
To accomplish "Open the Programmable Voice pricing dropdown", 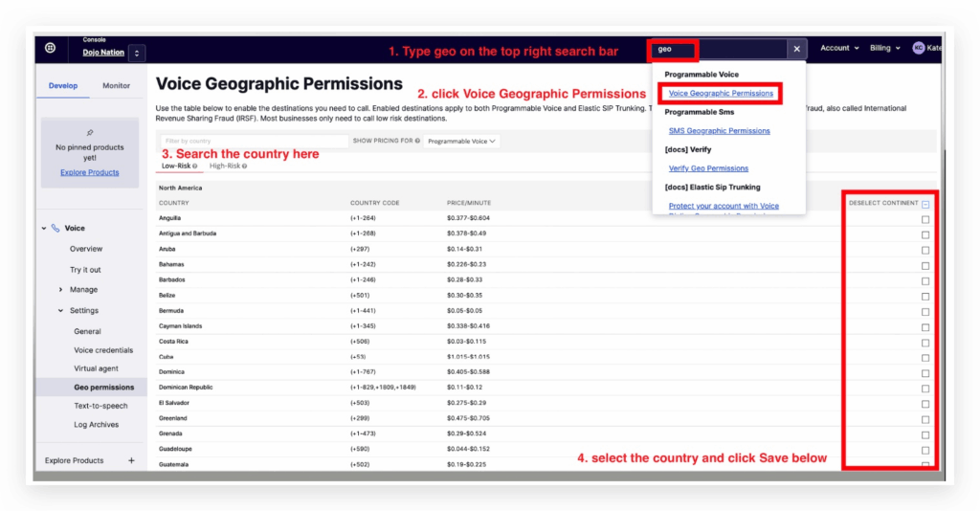I will click(462, 141).
